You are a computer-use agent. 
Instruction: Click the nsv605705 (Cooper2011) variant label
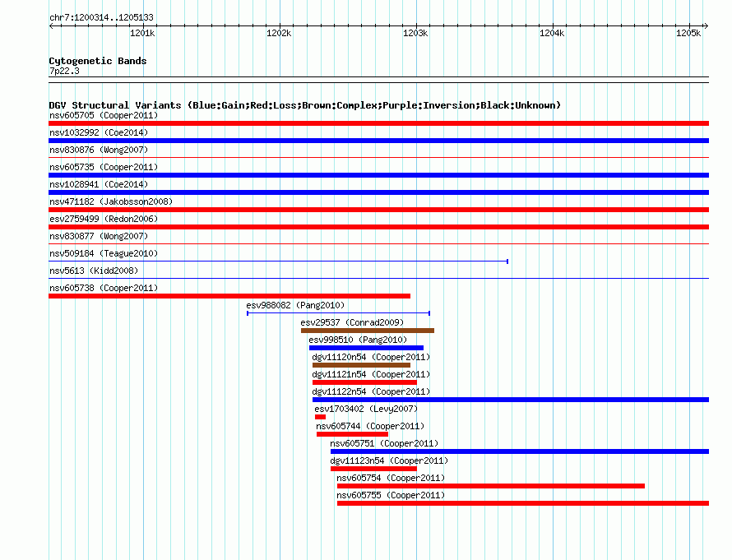tap(104, 115)
